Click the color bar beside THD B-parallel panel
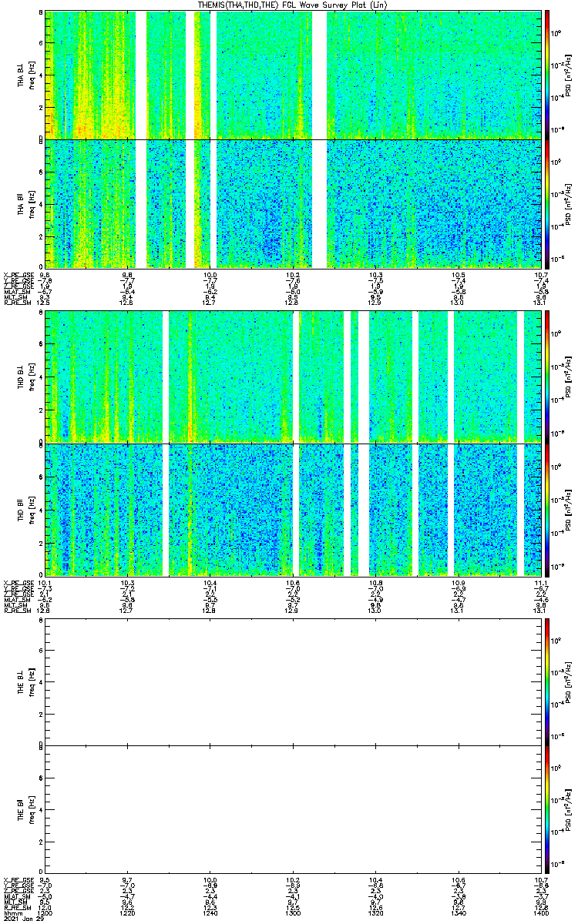The height and width of the screenshot is (924, 578). [548, 509]
